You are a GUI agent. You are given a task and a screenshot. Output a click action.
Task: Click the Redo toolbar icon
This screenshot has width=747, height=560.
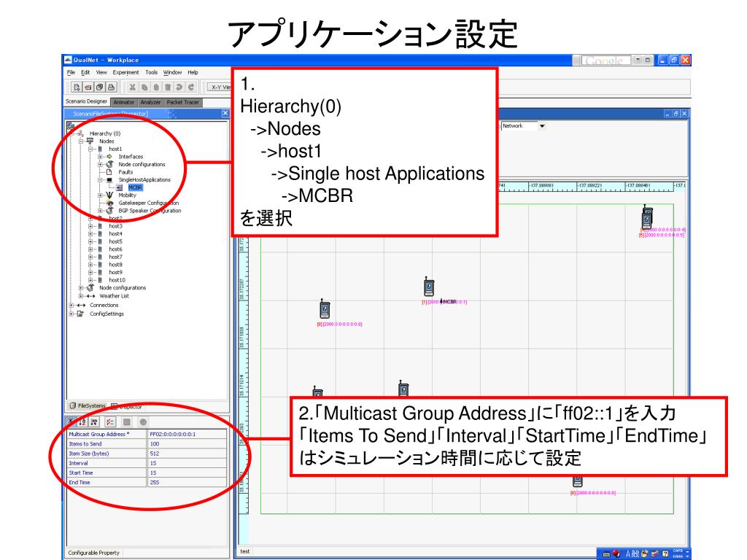pyautogui.click(x=191, y=87)
